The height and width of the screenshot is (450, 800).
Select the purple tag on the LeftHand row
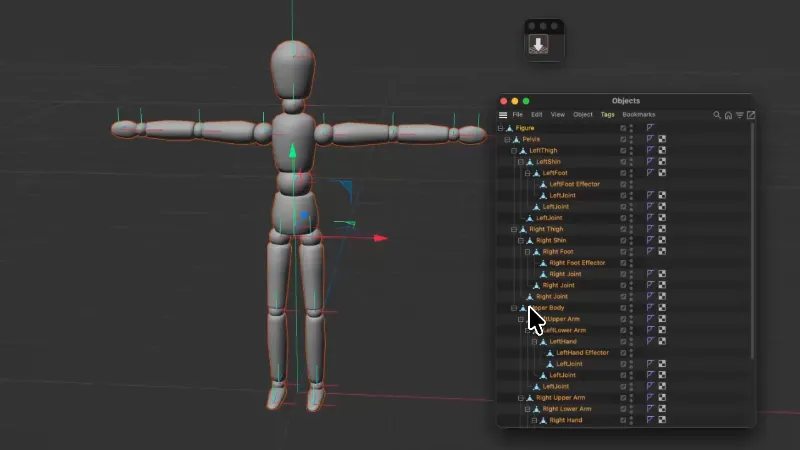(650, 341)
